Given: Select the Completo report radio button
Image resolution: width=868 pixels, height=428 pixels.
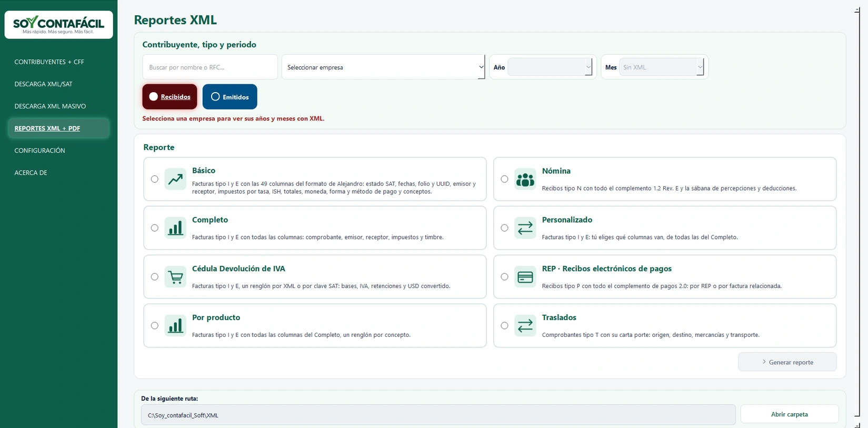Looking at the screenshot, I should [x=155, y=228].
